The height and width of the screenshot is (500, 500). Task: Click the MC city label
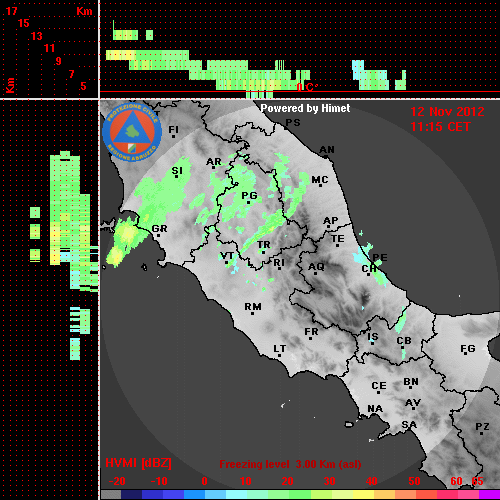[320, 180]
